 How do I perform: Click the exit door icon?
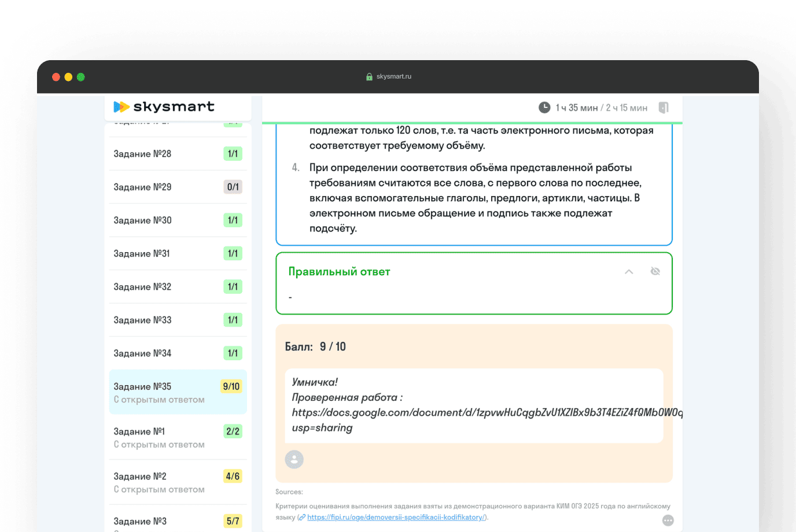(x=664, y=108)
